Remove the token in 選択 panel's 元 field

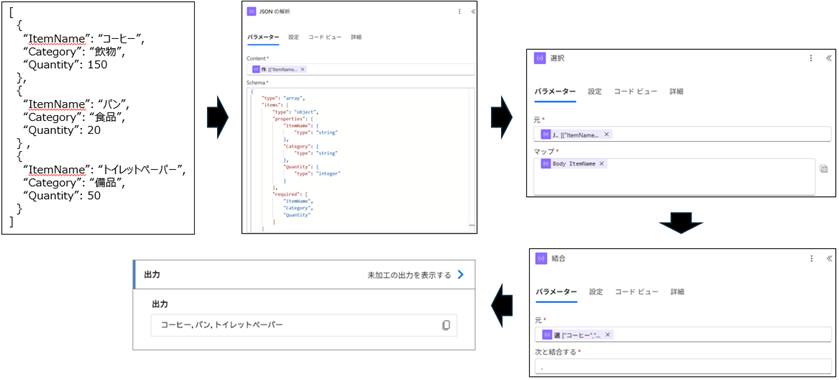coord(606,134)
